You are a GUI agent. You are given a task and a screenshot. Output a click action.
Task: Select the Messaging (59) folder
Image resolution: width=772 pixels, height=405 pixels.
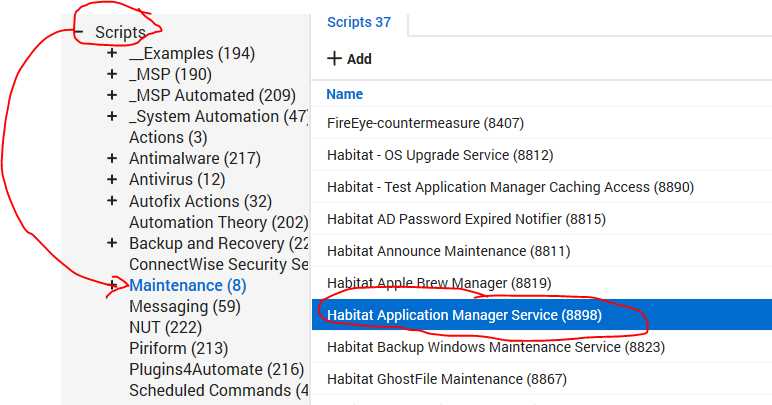pyautogui.click(x=184, y=306)
